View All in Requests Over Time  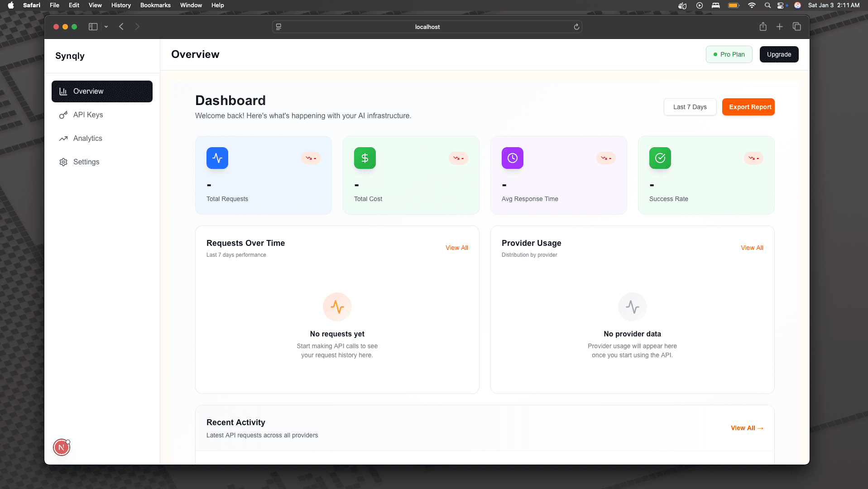pos(457,248)
